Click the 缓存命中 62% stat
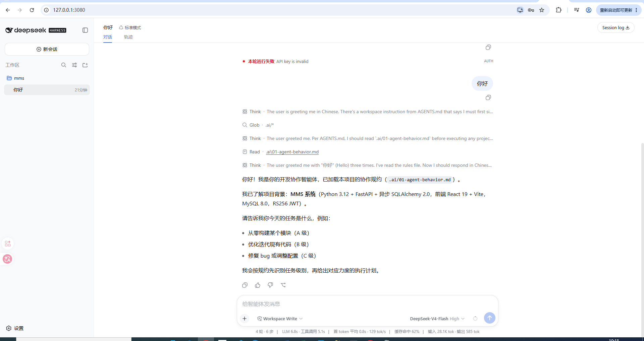644x341 pixels. coord(407,332)
